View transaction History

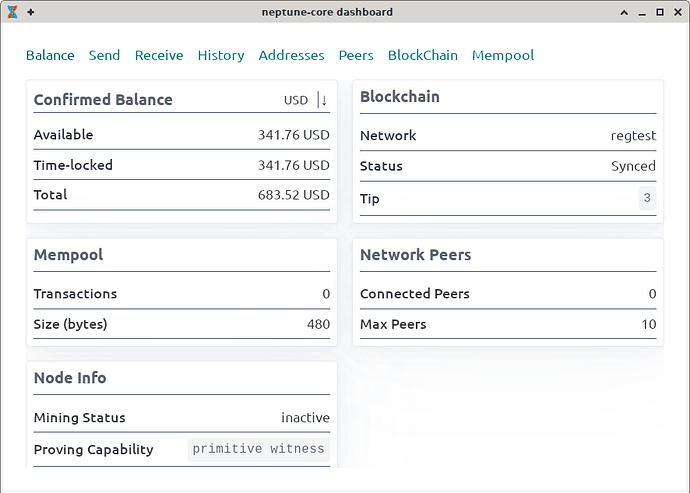click(221, 56)
